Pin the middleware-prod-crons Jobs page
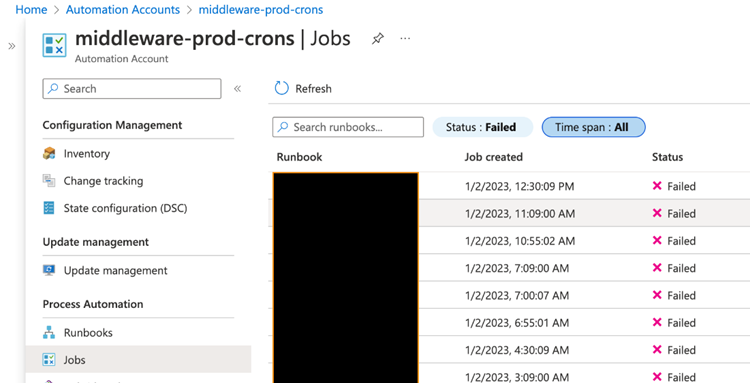The width and height of the screenshot is (750, 383). tap(378, 39)
